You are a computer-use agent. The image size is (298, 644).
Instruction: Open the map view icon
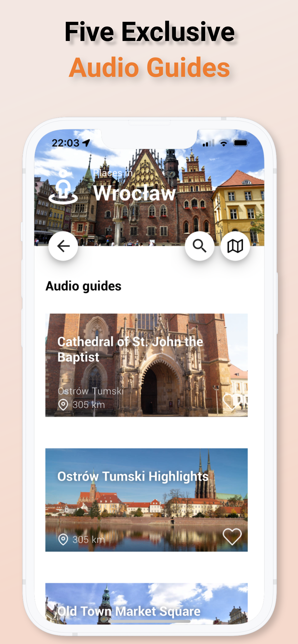[235, 246]
